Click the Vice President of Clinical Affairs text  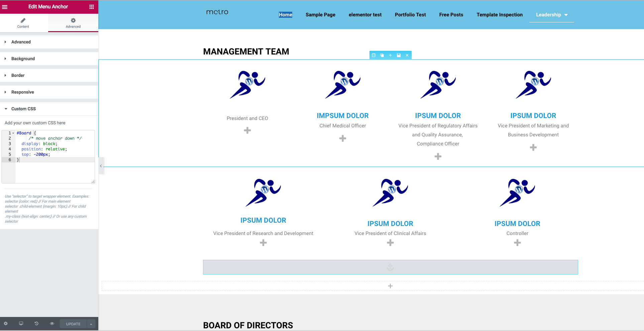coord(390,233)
